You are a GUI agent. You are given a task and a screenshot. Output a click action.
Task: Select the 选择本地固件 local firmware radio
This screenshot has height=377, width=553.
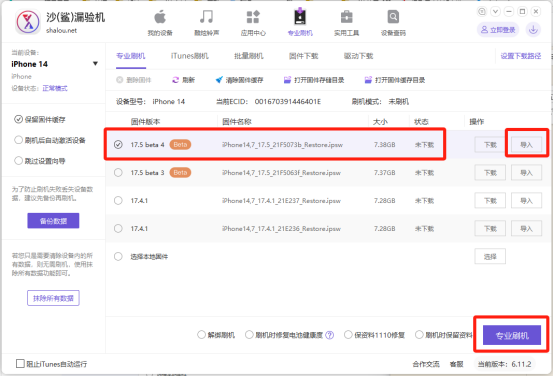point(118,256)
